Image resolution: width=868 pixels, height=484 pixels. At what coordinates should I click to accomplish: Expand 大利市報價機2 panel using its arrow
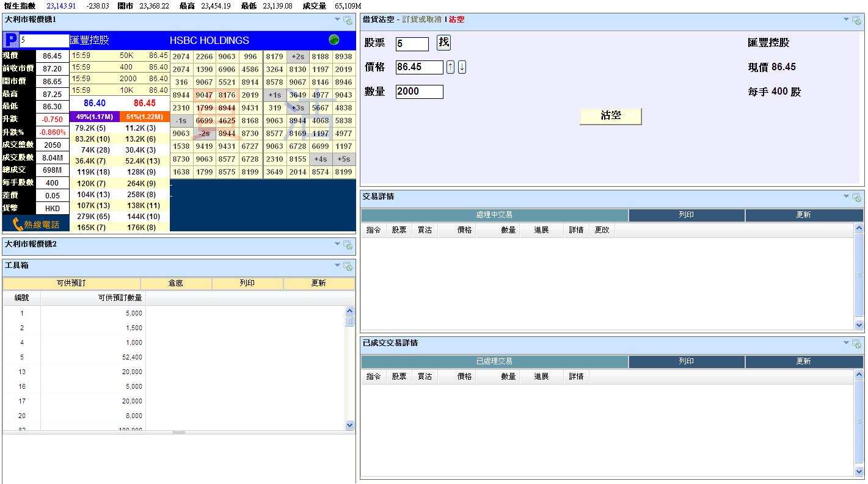point(337,244)
